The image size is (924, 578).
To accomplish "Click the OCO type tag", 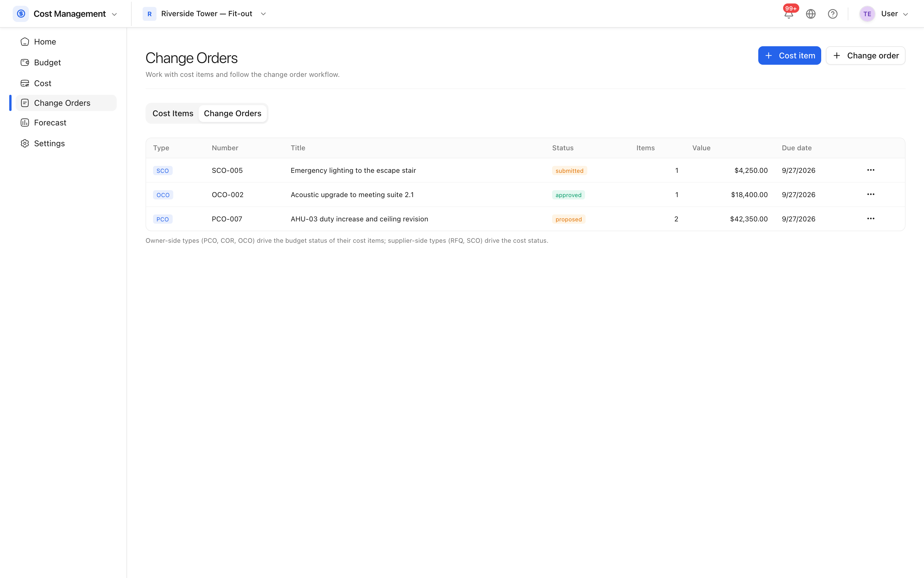I will point(163,195).
